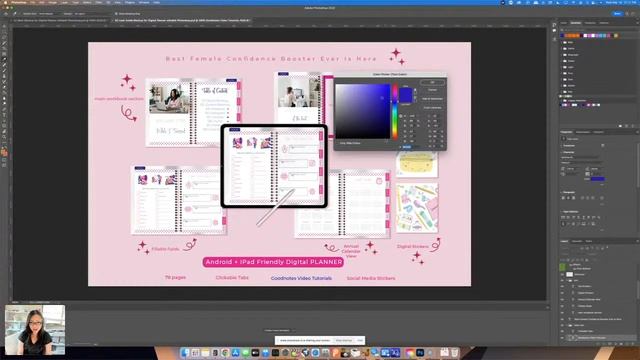Screen dimensions: 640x360
Task: Create a new layer icon
Action: tap(627, 344)
